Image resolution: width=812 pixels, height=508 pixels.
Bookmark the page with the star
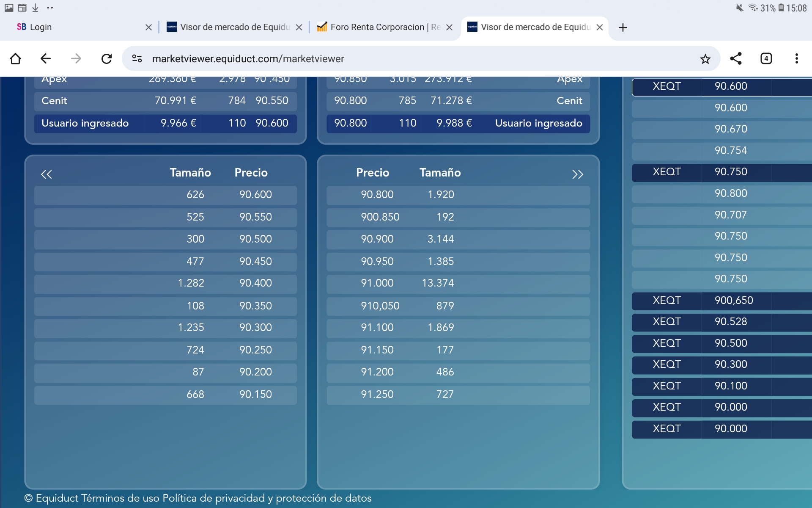(705, 58)
